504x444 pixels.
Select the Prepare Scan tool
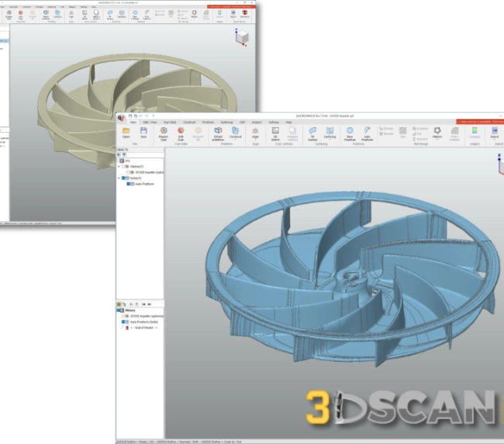click(163, 133)
